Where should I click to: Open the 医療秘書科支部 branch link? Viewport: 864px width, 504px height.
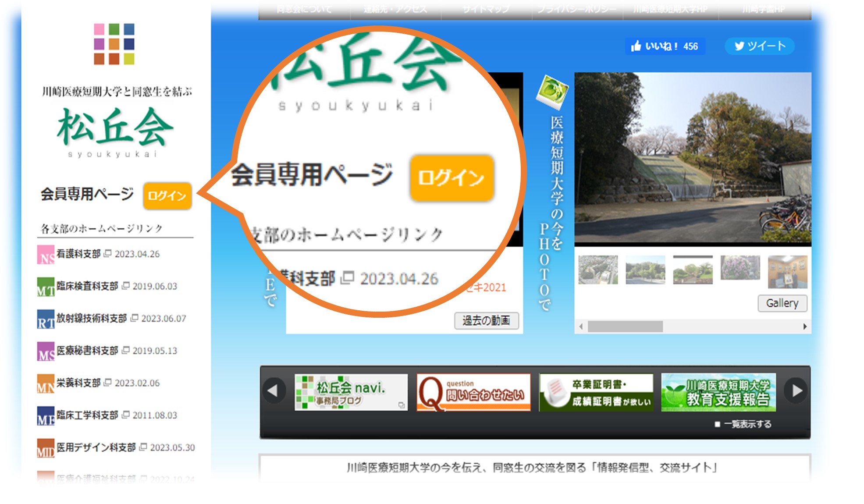(87, 351)
